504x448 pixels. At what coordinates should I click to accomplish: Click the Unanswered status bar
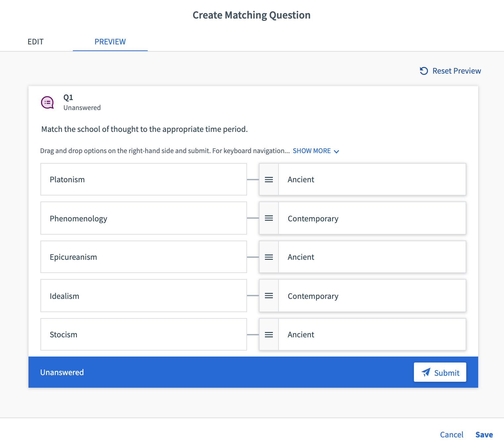tap(62, 372)
